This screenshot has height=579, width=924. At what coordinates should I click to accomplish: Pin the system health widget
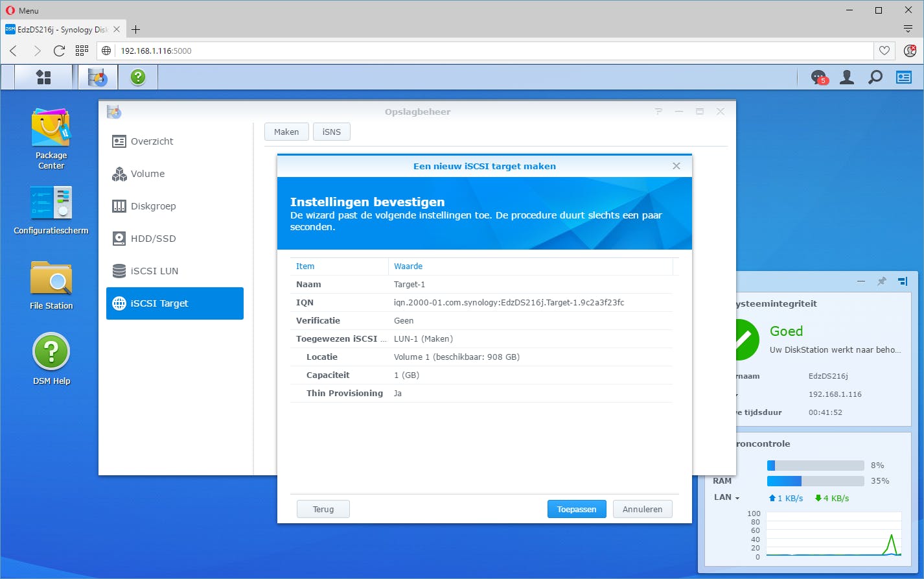pyautogui.click(x=881, y=281)
